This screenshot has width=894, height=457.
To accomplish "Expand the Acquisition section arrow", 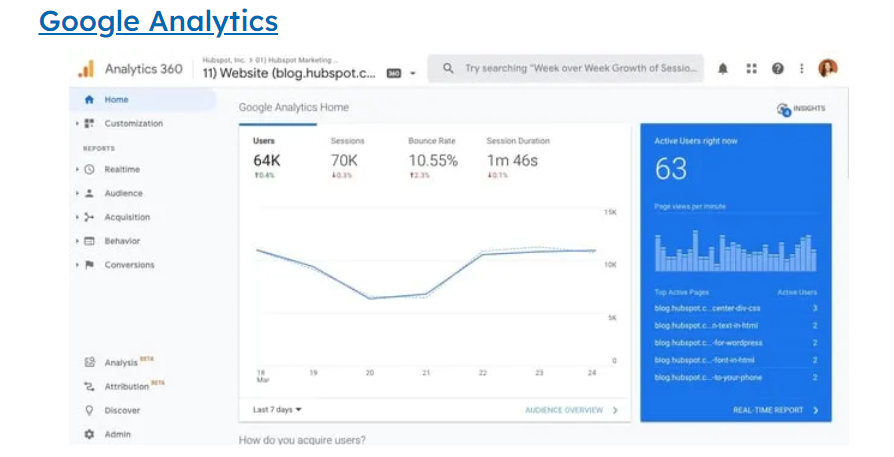I will coord(77,218).
